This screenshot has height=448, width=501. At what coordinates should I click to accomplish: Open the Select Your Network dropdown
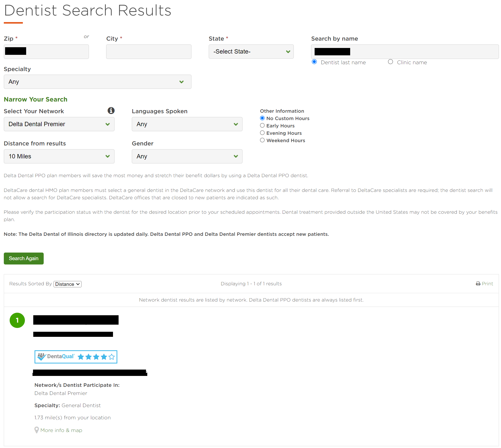coord(59,124)
